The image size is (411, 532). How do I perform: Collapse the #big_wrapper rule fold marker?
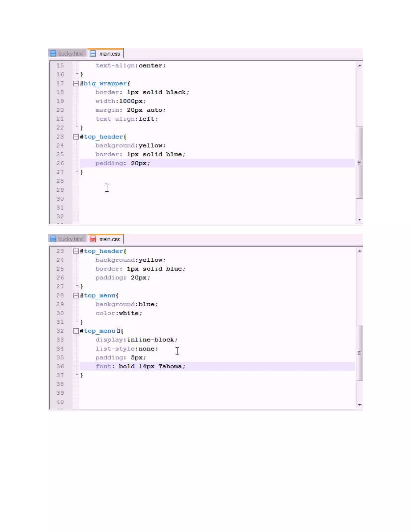pyautogui.click(x=76, y=84)
